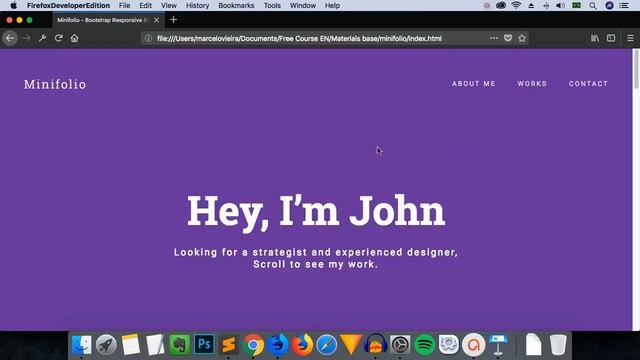Open Spotify from the dock
This screenshot has height=360, width=640.
(x=424, y=345)
